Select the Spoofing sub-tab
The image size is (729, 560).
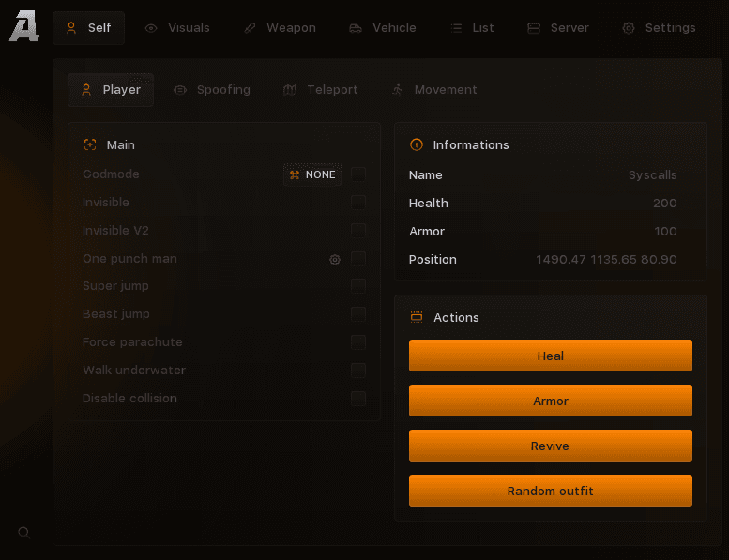click(x=211, y=90)
